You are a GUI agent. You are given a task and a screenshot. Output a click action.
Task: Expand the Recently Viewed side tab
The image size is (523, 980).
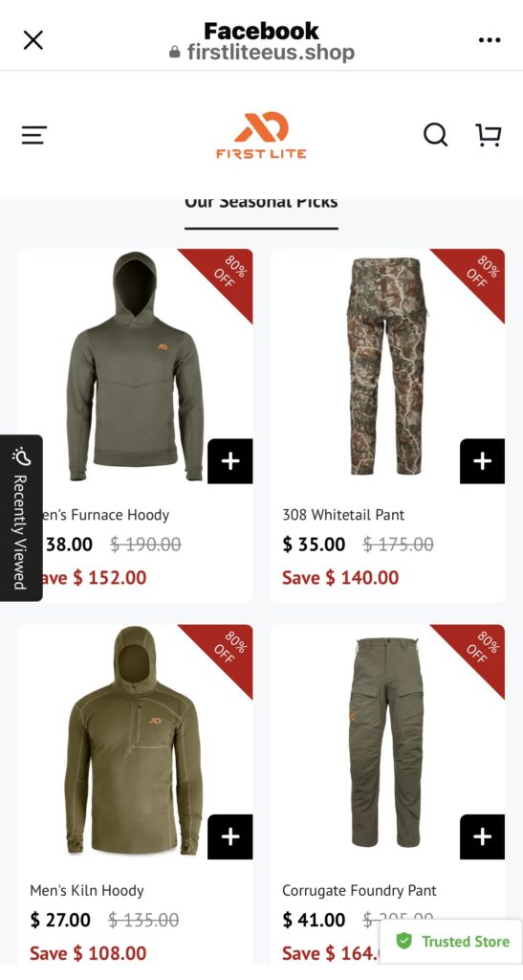(x=21, y=518)
